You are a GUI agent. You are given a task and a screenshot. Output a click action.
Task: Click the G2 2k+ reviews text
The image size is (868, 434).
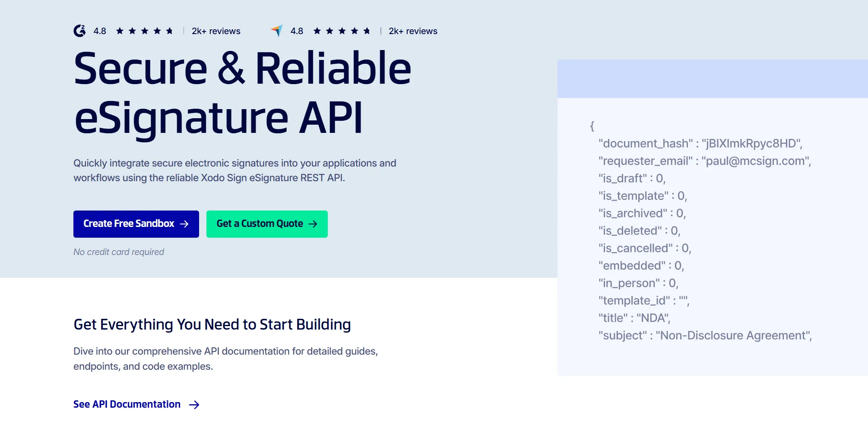pyautogui.click(x=216, y=31)
